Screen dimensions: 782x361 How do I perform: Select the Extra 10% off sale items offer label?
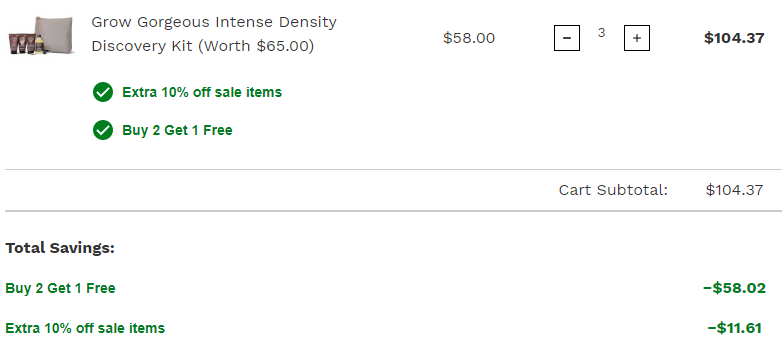[202, 92]
